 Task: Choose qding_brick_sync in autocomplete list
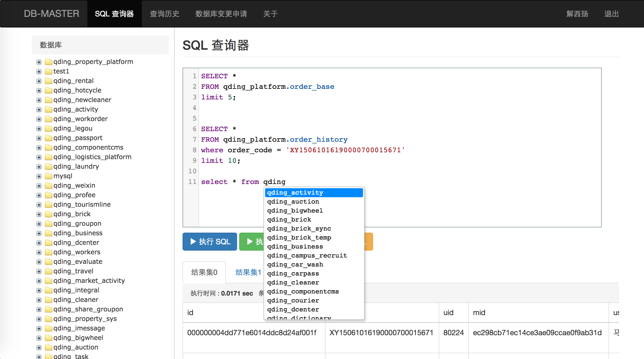tap(314, 229)
